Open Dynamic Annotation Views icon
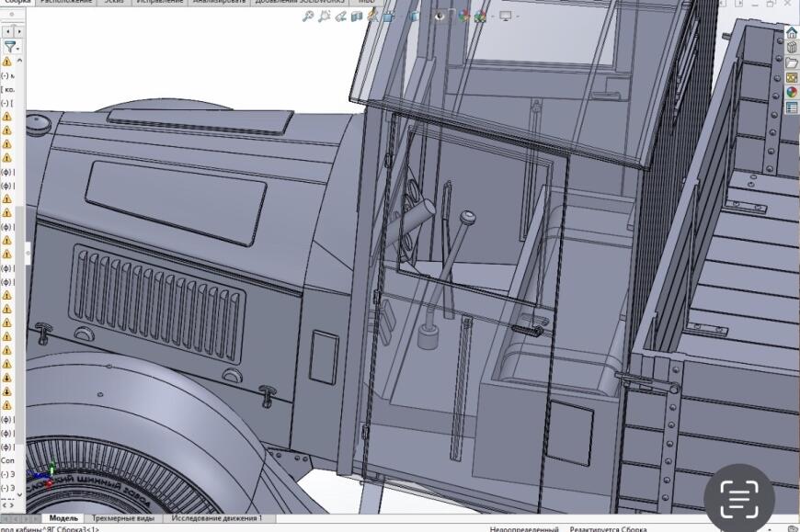The height and width of the screenshot is (532, 800). [x=373, y=17]
